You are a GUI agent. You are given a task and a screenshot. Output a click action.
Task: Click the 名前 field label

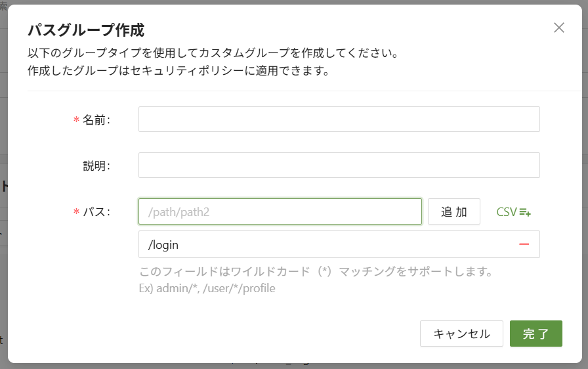click(x=96, y=120)
